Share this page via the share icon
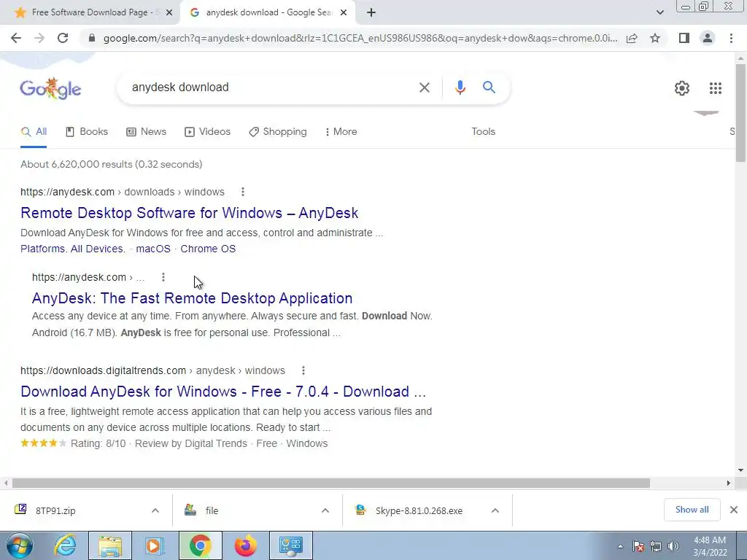747x560 pixels. point(632,38)
